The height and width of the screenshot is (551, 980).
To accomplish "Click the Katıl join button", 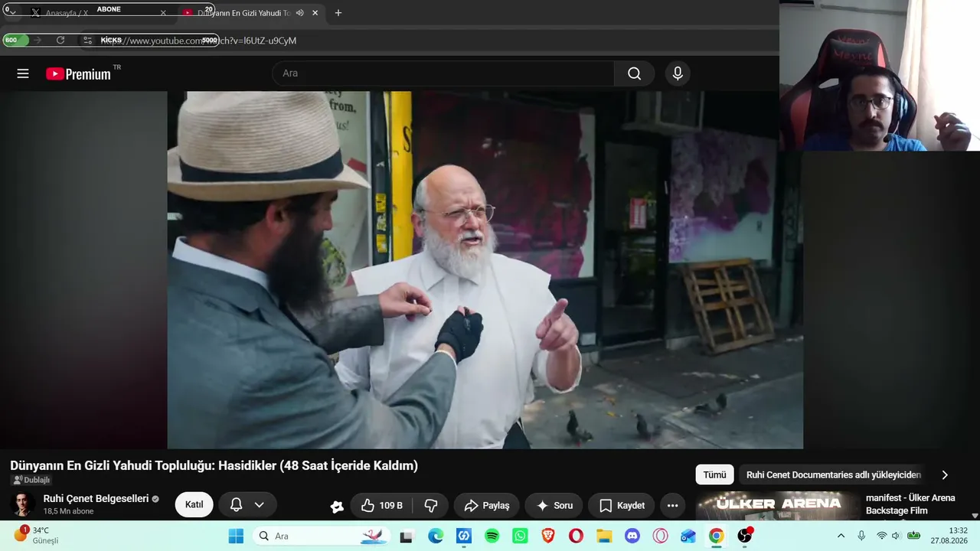I will pyautogui.click(x=194, y=505).
